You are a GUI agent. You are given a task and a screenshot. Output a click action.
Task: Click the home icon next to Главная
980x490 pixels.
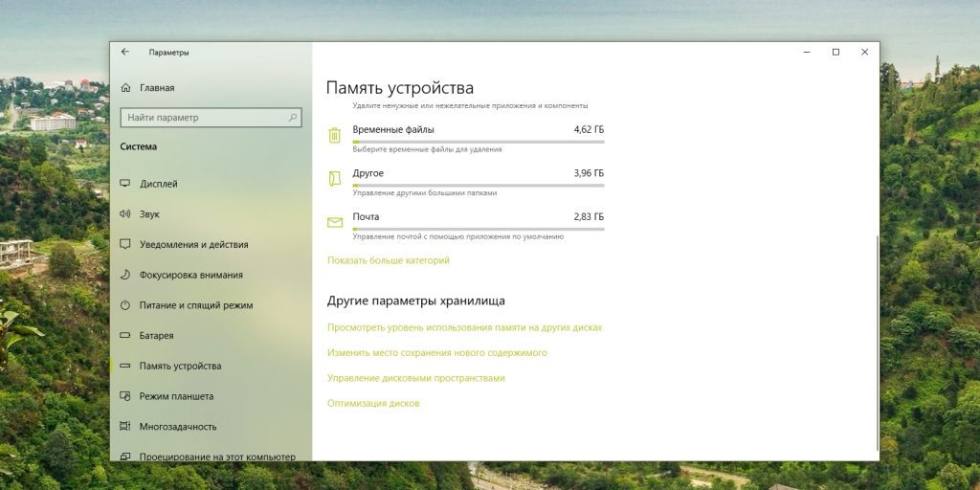(x=125, y=88)
